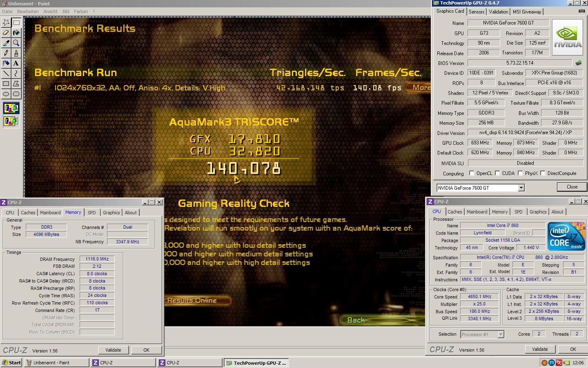Select the straight Line tool
The image size is (588, 368).
[x=6, y=74]
